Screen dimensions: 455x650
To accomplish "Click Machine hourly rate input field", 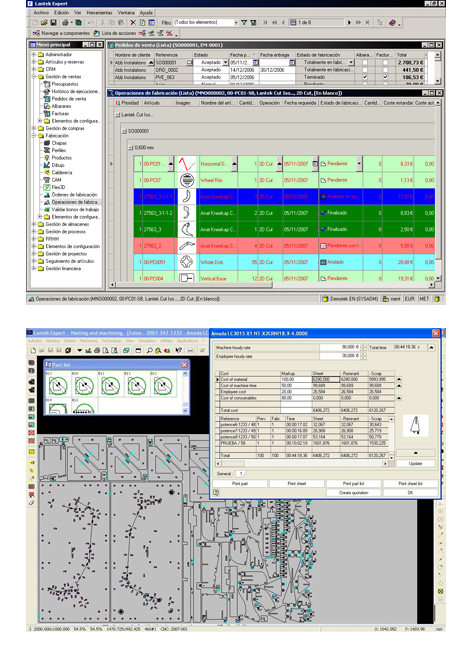I will pyautogui.click(x=340, y=347).
